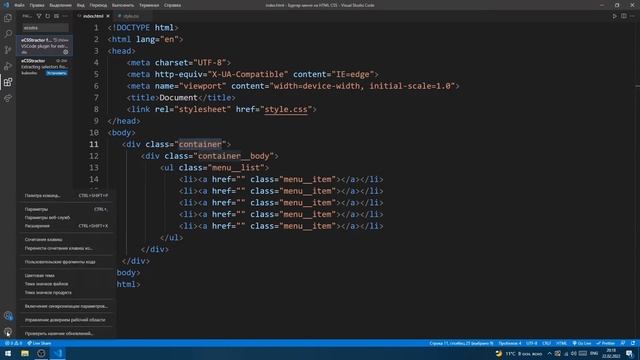Open the Переход menu
640x360 pixels.
[98, 5]
